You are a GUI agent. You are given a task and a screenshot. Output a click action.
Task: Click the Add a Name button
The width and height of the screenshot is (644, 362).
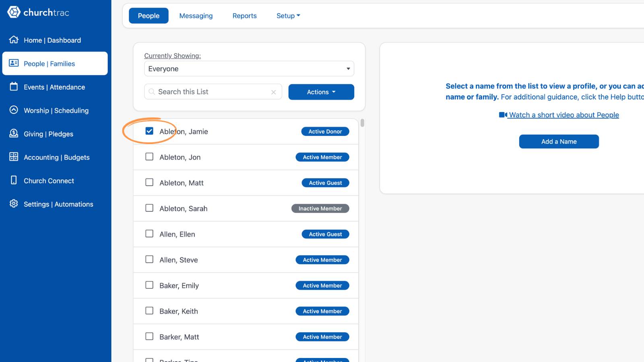point(559,142)
